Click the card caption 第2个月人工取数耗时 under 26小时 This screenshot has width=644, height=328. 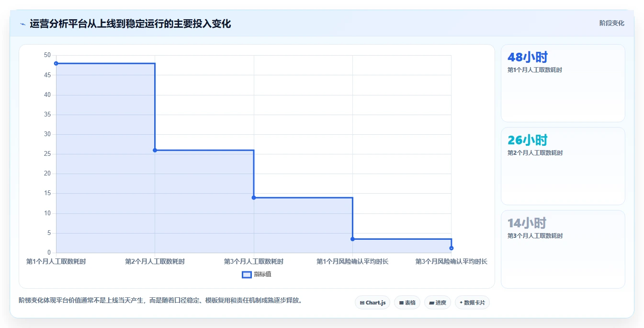click(x=535, y=153)
